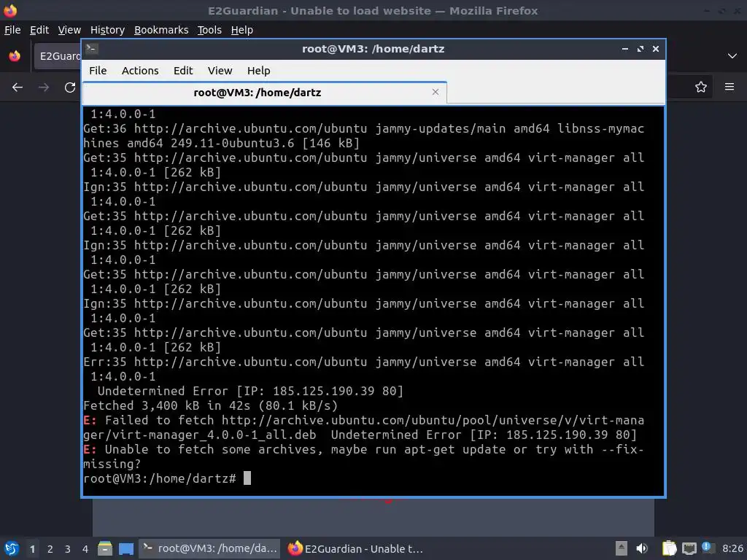Image resolution: width=747 pixels, height=560 pixels.
Task: Open Firefox Help menu
Action: [241, 30]
